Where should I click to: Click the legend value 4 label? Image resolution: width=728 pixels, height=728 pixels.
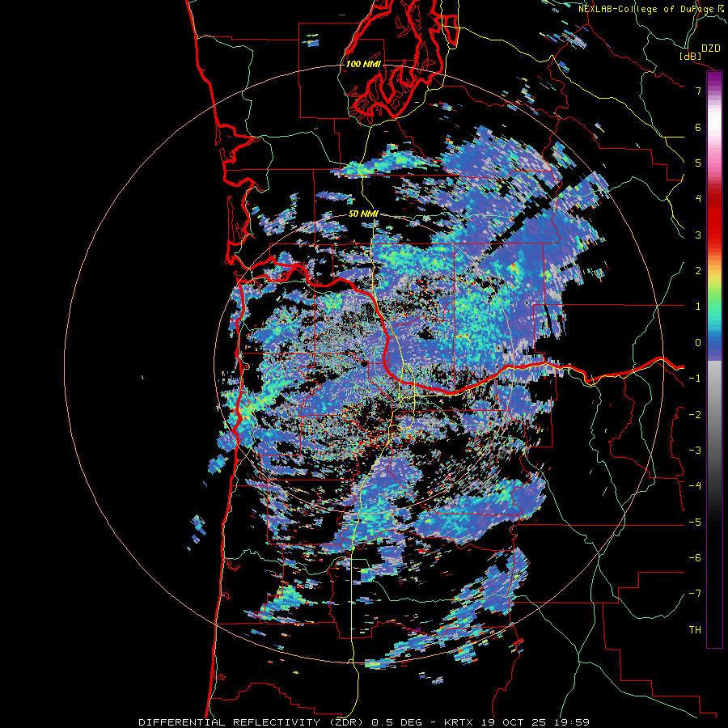click(x=698, y=199)
